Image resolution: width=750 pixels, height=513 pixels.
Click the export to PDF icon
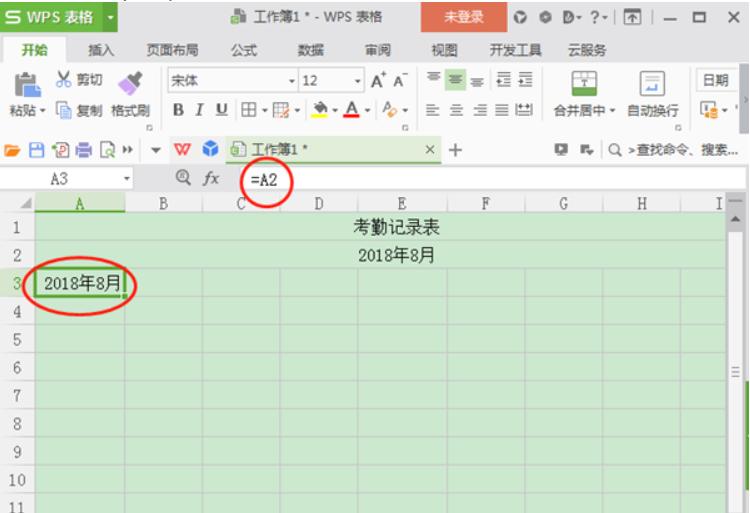click(61, 150)
